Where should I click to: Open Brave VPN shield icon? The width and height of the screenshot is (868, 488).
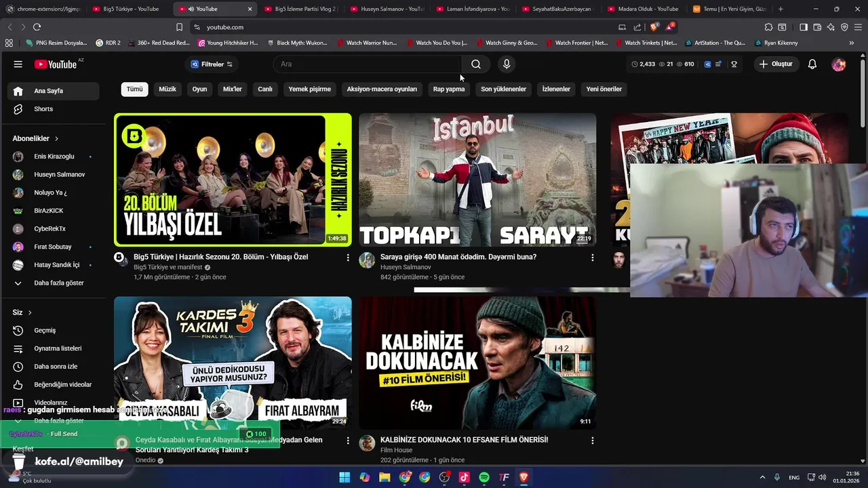point(844,27)
